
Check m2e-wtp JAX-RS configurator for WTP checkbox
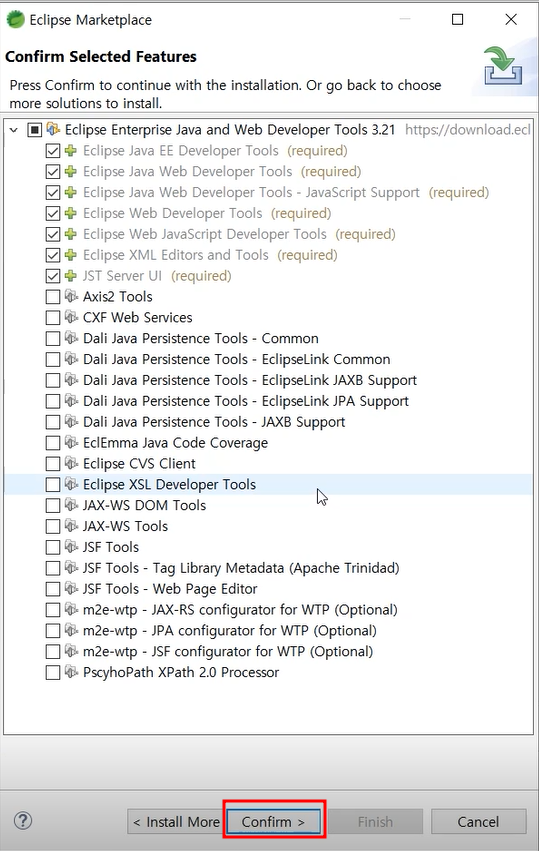[53, 610]
